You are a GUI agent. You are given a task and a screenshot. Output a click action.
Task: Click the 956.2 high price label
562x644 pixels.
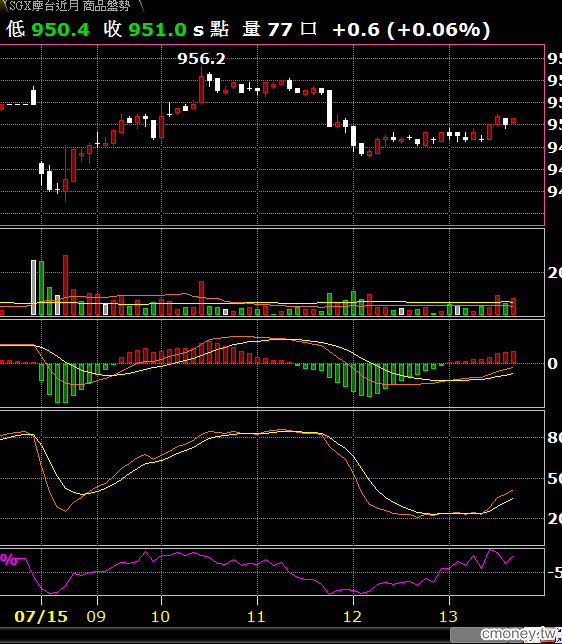pos(201,59)
